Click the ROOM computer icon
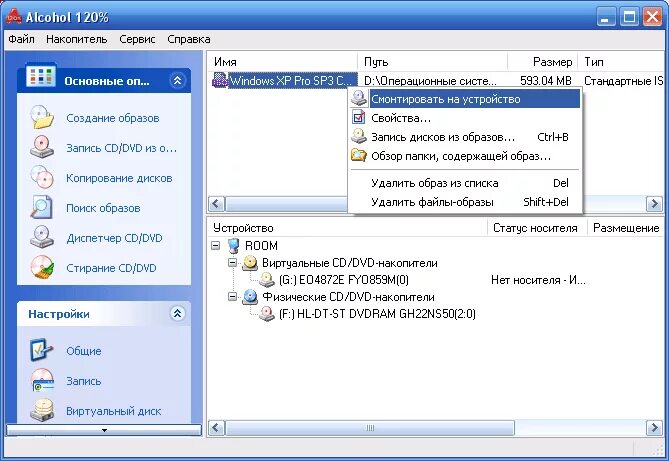This screenshot has height=461, width=669. point(233,246)
